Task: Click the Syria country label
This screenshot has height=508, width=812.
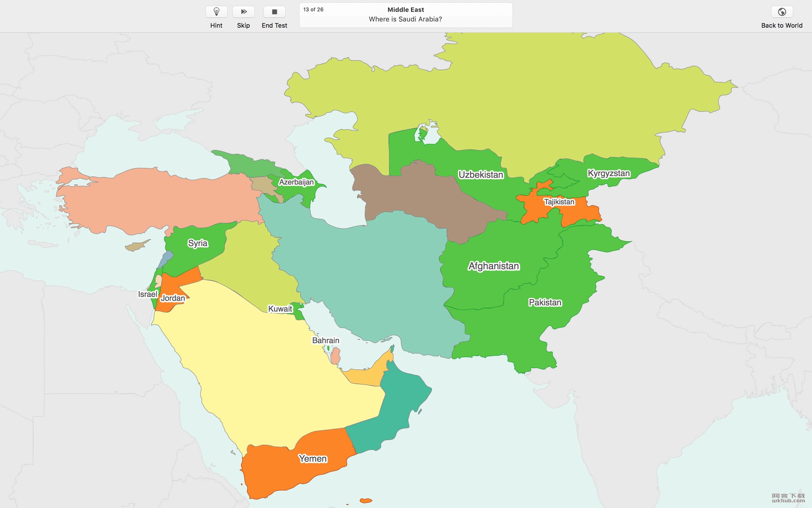Action: click(198, 243)
